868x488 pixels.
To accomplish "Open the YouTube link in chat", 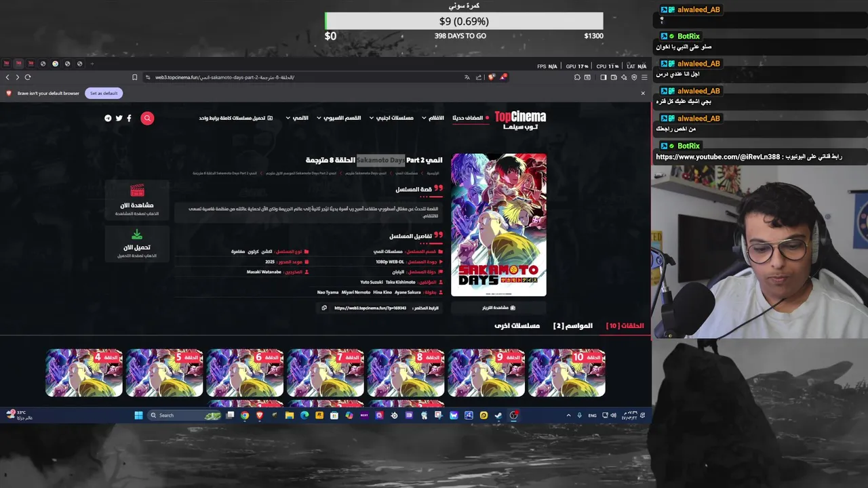I will [x=717, y=157].
